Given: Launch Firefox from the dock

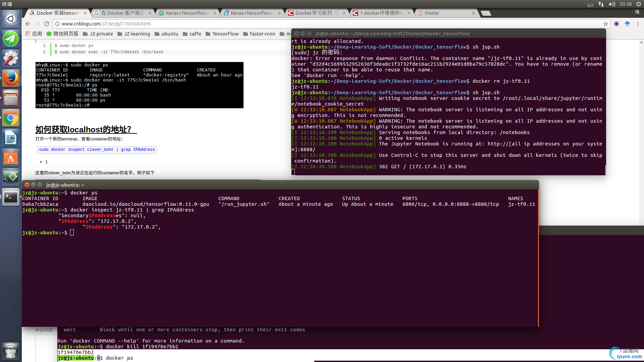Looking at the screenshot, I should (x=11, y=78).
